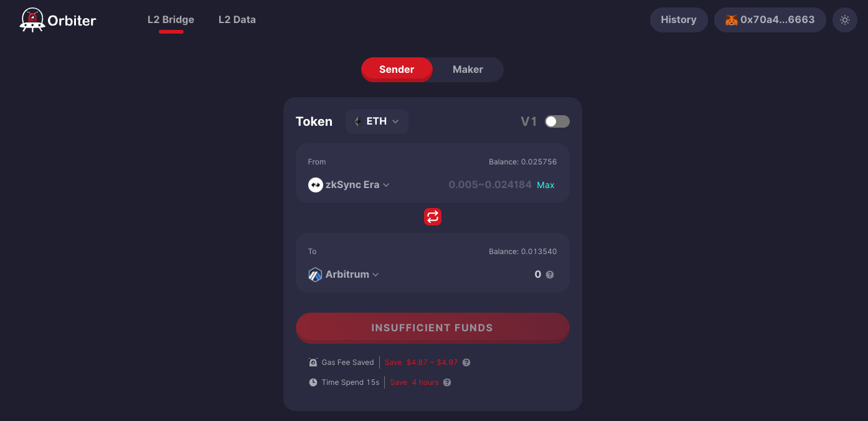
Task: Click the Arbitrum network logo
Action: click(316, 275)
